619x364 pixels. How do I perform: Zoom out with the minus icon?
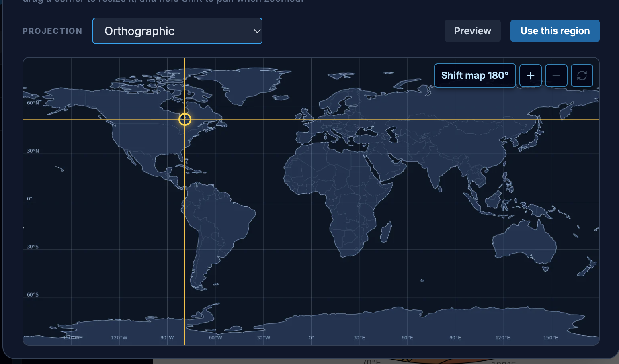point(556,76)
